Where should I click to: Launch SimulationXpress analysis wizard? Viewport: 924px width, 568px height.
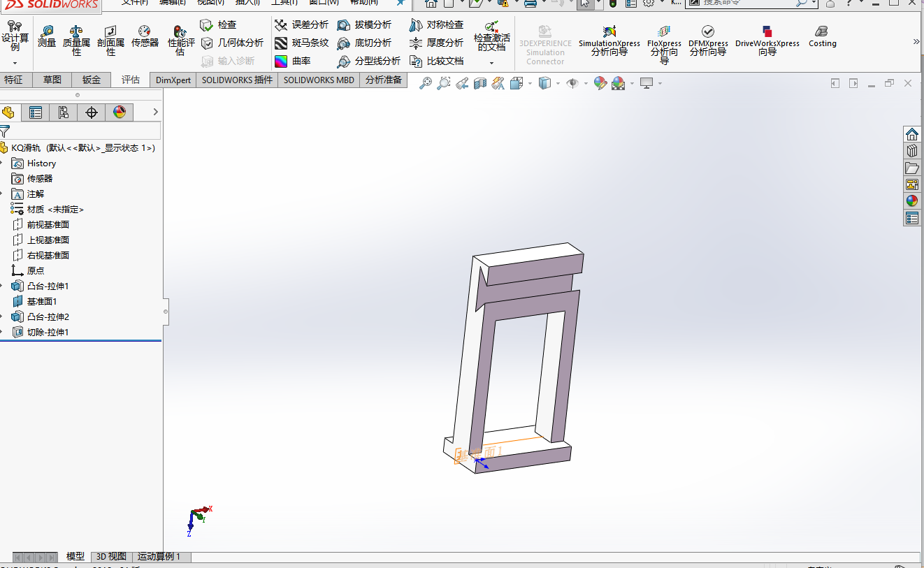(609, 41)
